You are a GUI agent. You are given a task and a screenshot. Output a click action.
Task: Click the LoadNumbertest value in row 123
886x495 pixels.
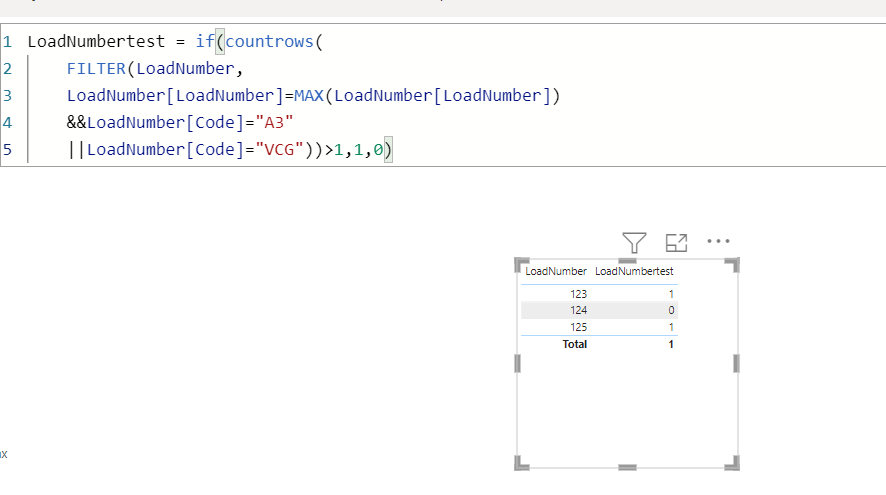point(671,294)
